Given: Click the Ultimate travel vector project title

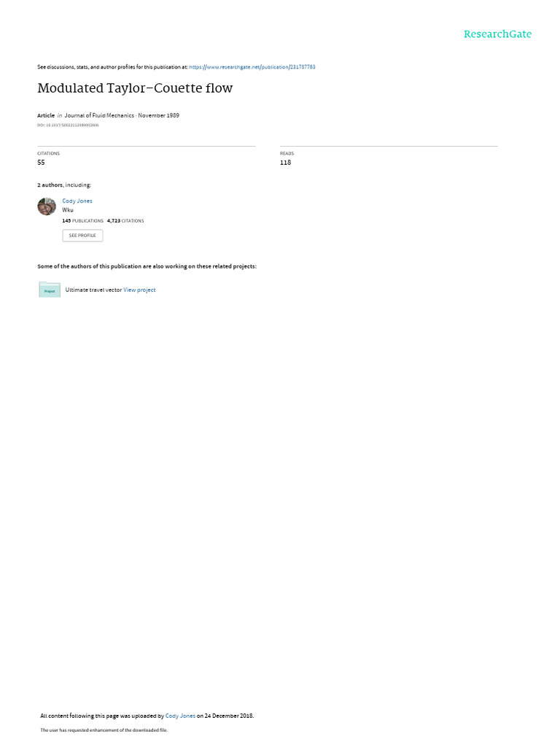Looking at the screenshot, I should click(x=93, y=290).
